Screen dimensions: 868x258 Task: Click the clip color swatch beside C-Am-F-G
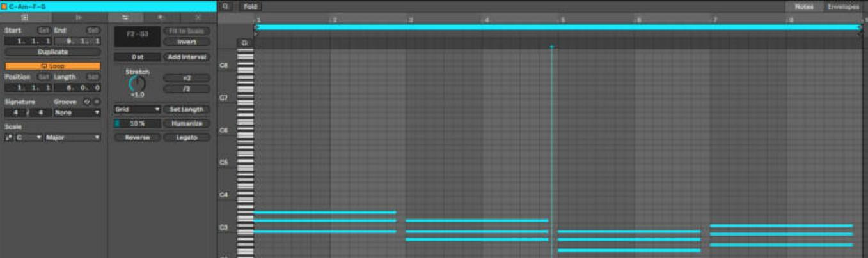(x=4, y=6)
